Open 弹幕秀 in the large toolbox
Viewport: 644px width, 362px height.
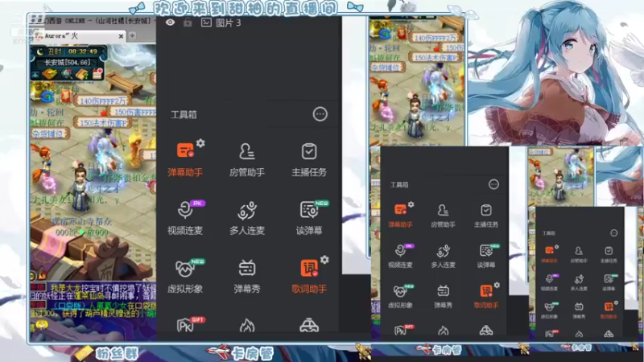coord(247,276)
